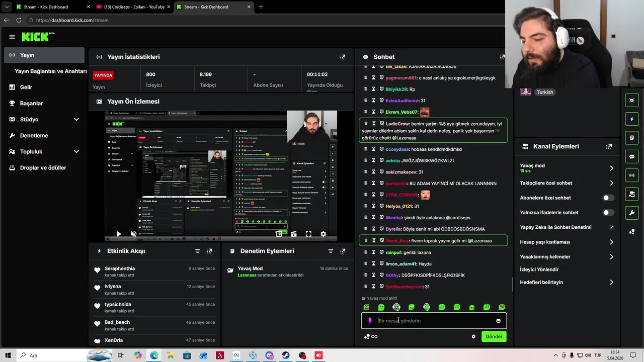Click İzleyici Yönlendir action
This screenshot has width=644, height=362.
[x=539, y=269]
